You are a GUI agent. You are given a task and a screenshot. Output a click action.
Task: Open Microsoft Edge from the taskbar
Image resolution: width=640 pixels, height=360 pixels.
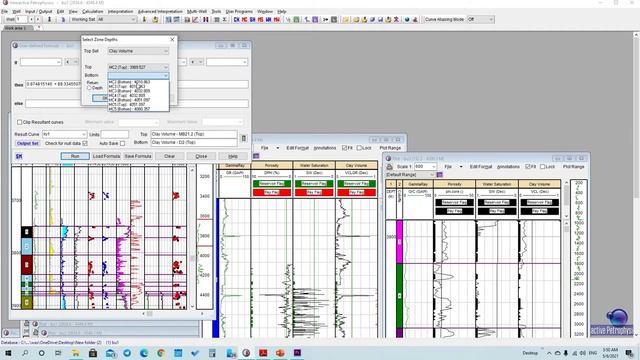[x=144, y=353]
